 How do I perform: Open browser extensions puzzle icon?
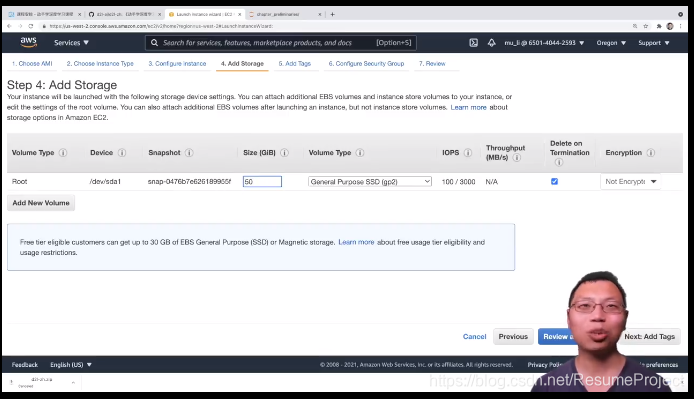point(659,26)
